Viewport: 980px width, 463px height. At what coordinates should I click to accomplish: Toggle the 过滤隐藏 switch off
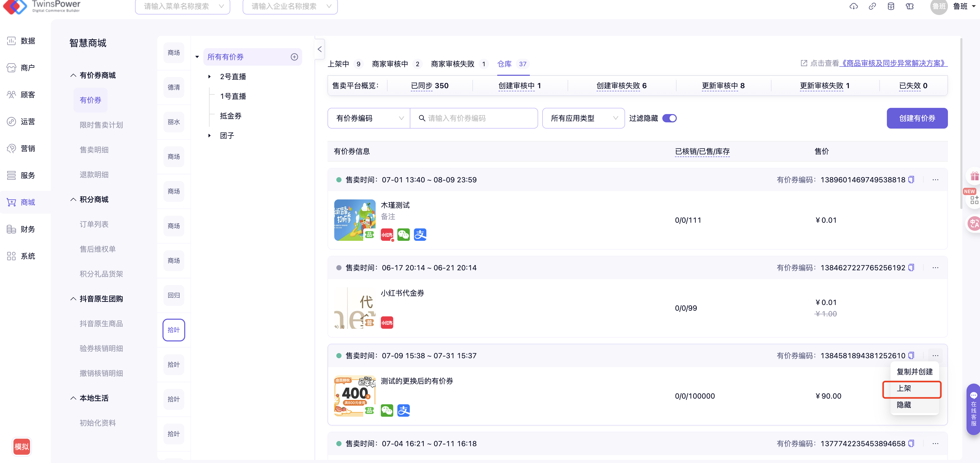(x=669, y=118)
